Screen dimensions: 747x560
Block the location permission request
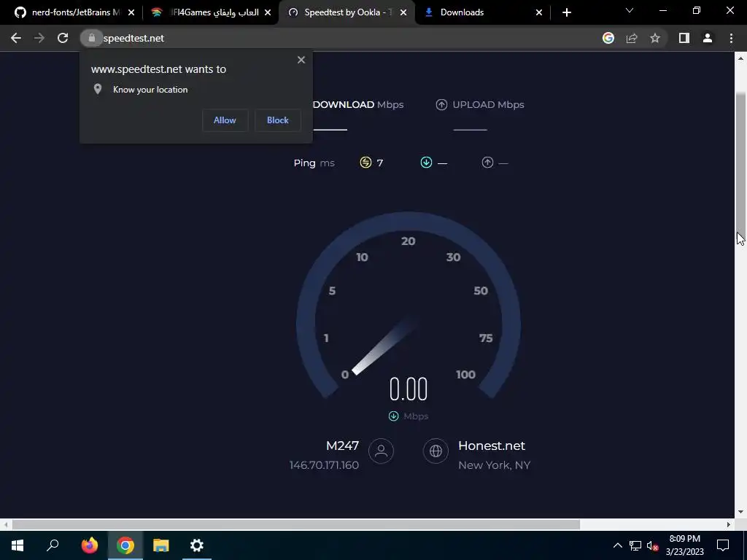[x=278, y=120]
